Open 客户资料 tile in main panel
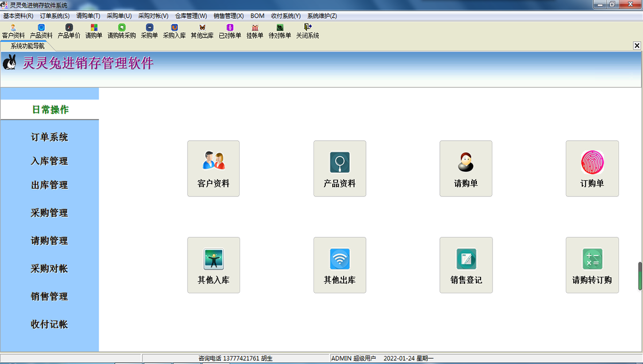Screen dimensions: 643x364 click(x=213, y=169)
